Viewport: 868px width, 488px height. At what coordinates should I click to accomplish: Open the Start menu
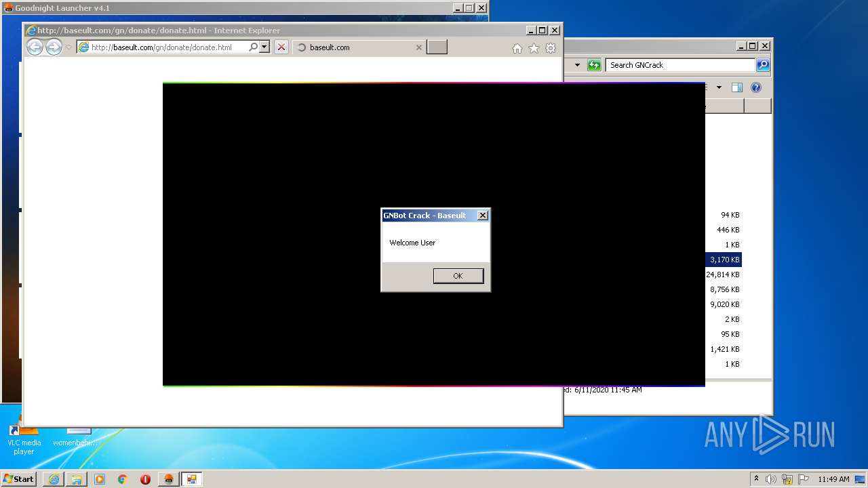19,479
